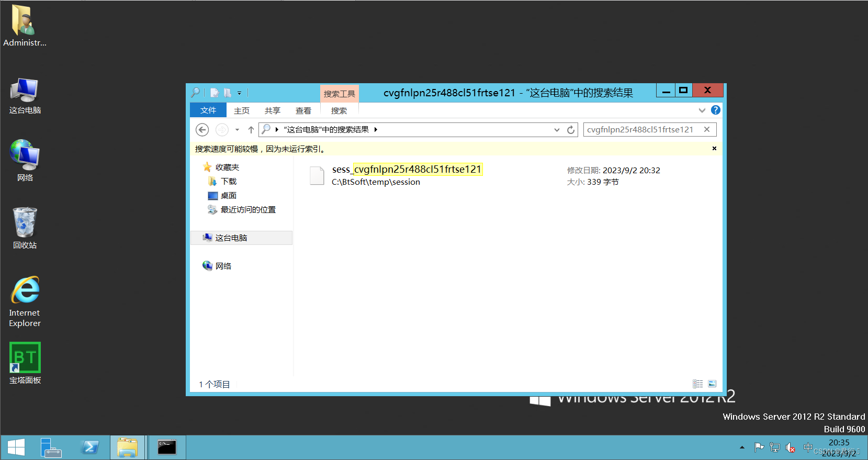Open 最近访问的位置 in navigation pane
Viewport: 868px width, 460px height.
coord(248,209)
